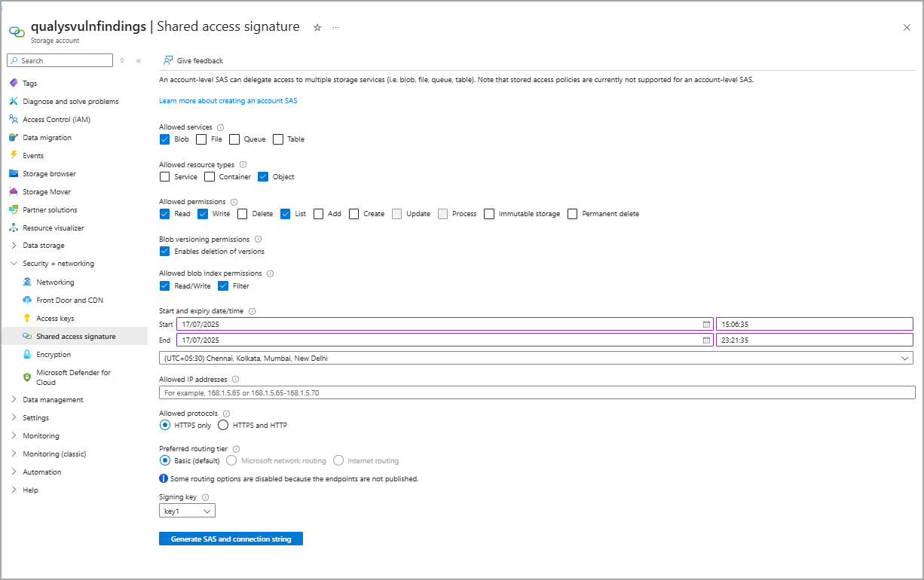Open Encryption in the sidebar menu
Viewport: 924px width, 580px height.
tap(54, 354)
